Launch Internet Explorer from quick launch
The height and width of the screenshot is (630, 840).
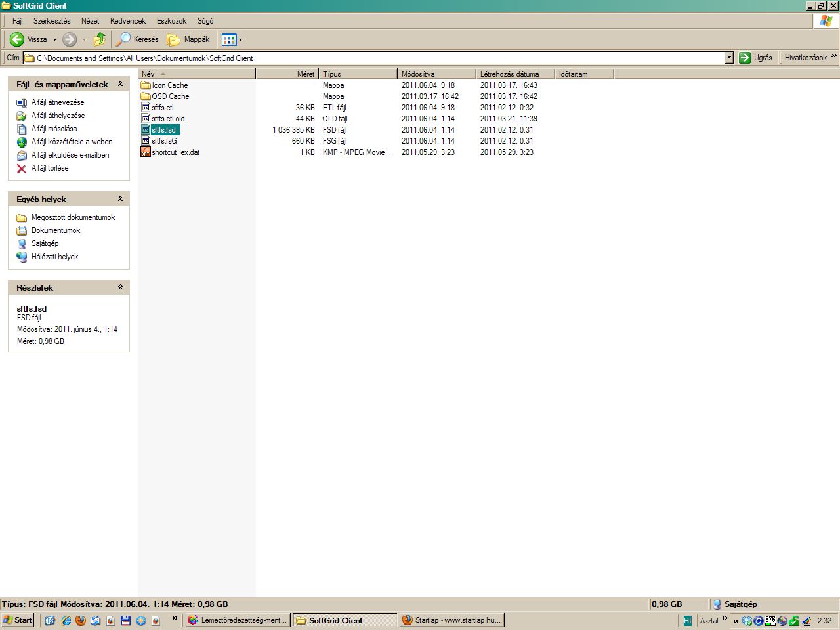coord(66,620)
